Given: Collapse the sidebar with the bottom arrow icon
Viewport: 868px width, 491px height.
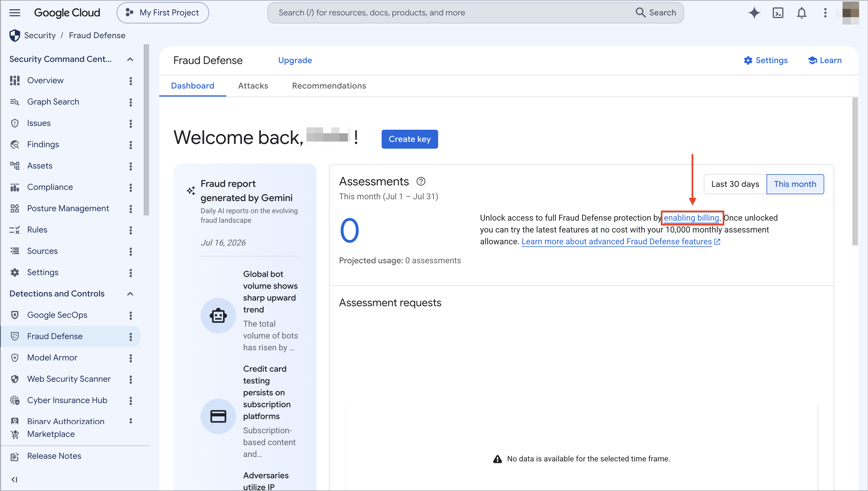Looking at the screenshot, I should (14, 479).
